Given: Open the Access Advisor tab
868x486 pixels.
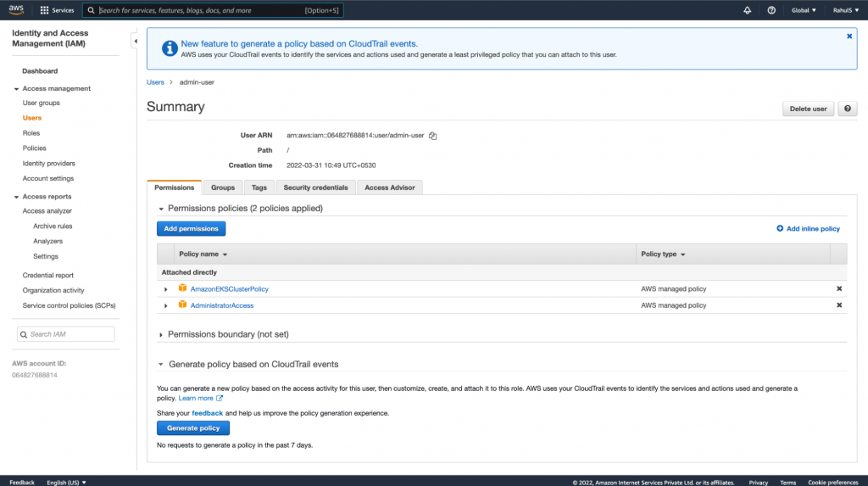Looking at the screenshot, I should point(390,187).
